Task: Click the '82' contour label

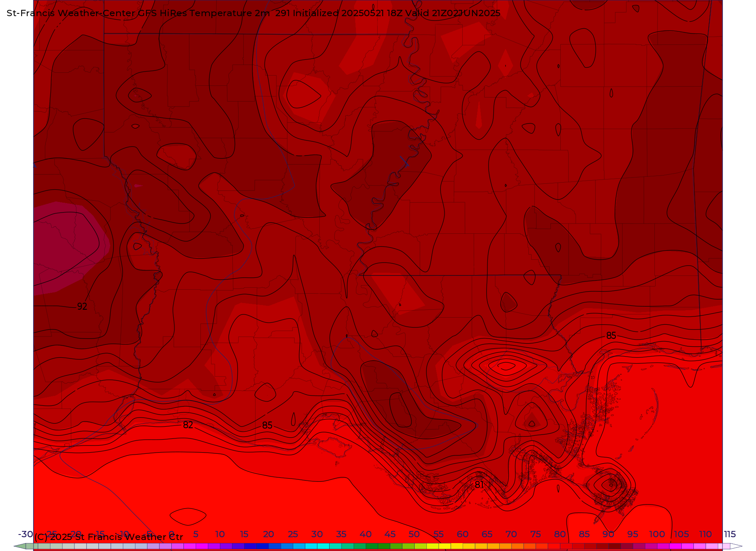Action: click(188, 425)
